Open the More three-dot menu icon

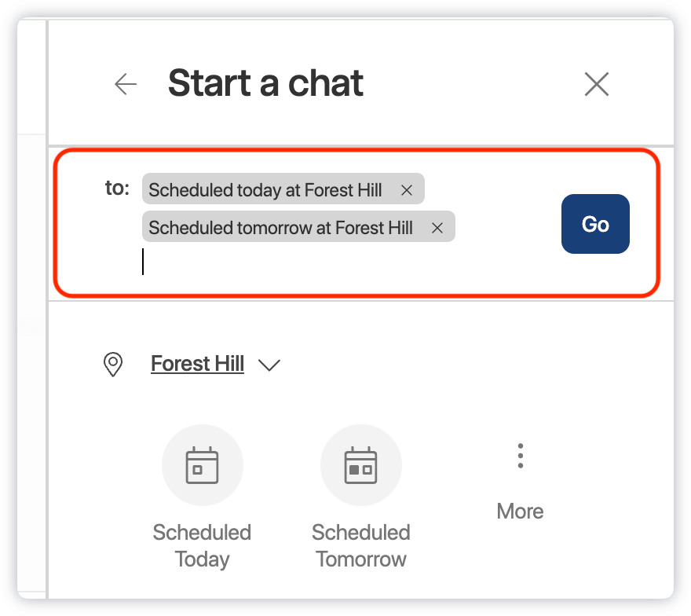tap(520, 456)
